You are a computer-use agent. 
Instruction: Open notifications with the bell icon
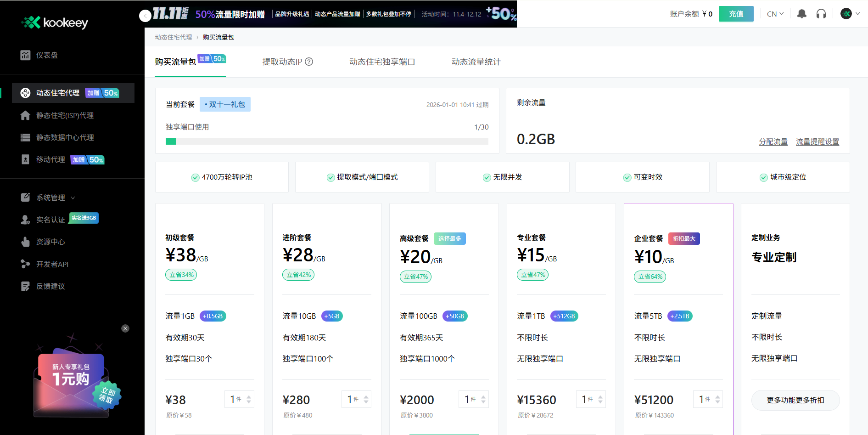click(802, 13)
